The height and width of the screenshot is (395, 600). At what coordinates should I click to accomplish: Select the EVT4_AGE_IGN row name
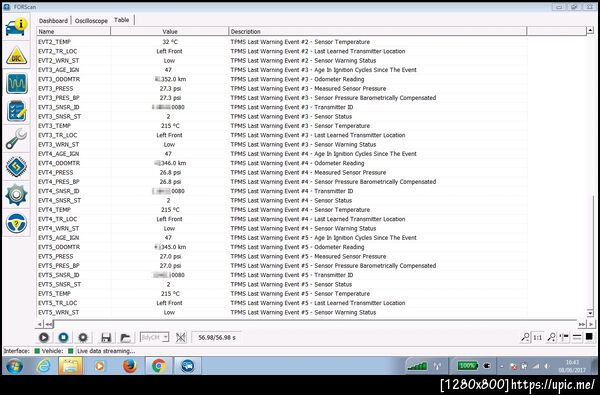pos(59,153)
